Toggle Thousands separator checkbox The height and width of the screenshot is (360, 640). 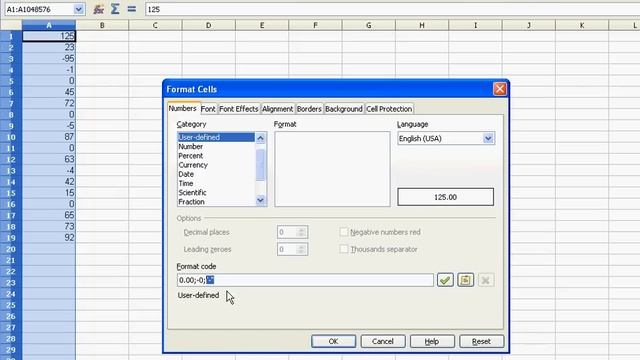[344, 249]
